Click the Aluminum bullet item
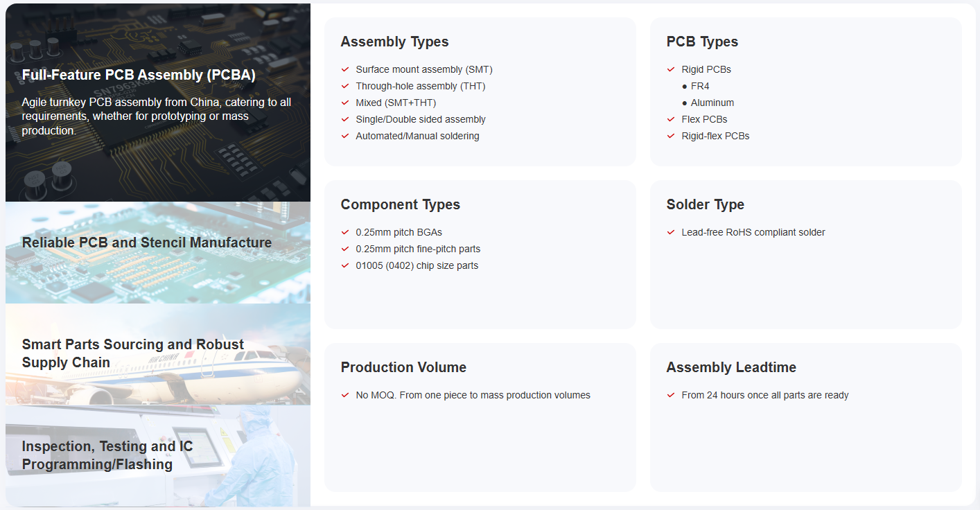980x510 pixels. click(x=712, y=103)
